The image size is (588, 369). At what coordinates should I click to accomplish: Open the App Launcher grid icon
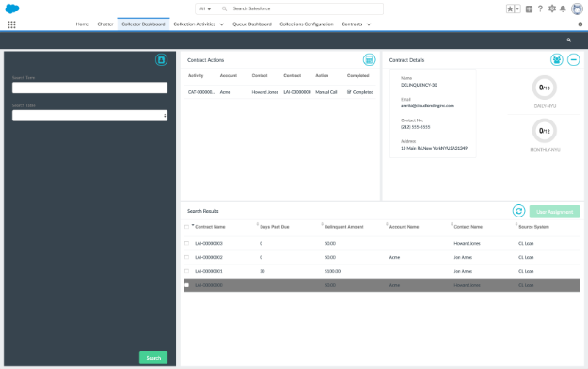(11, 24)
